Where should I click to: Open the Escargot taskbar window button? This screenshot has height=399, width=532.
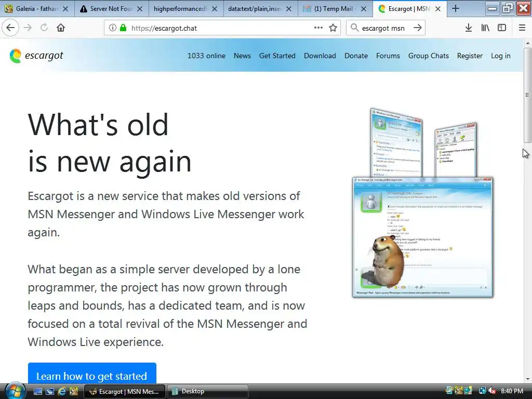point(124,391)
